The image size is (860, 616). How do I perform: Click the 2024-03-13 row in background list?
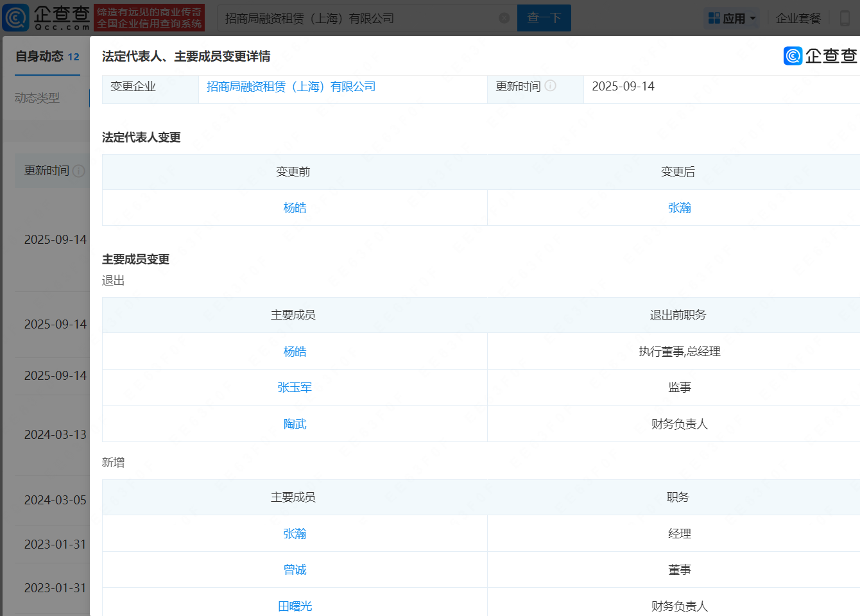point(55,435)
